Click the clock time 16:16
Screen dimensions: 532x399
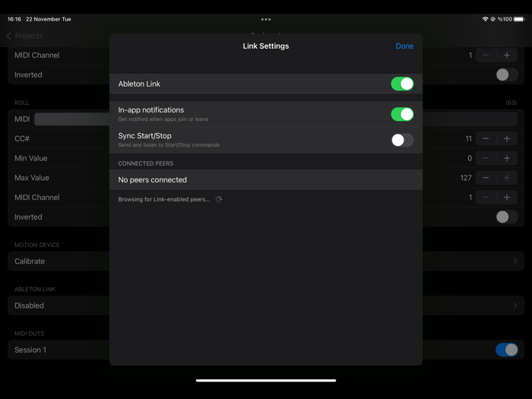14,19
